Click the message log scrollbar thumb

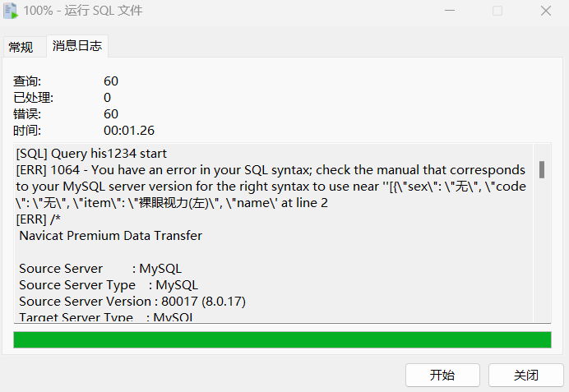pyautogui.click(x=542, y=169)
